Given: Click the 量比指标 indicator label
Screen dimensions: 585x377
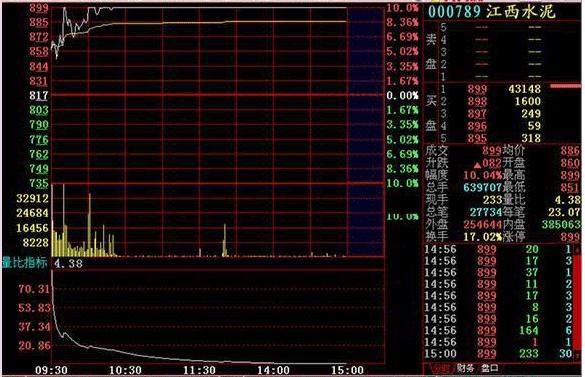Looking at the screenshot, I should click(25, 263).
